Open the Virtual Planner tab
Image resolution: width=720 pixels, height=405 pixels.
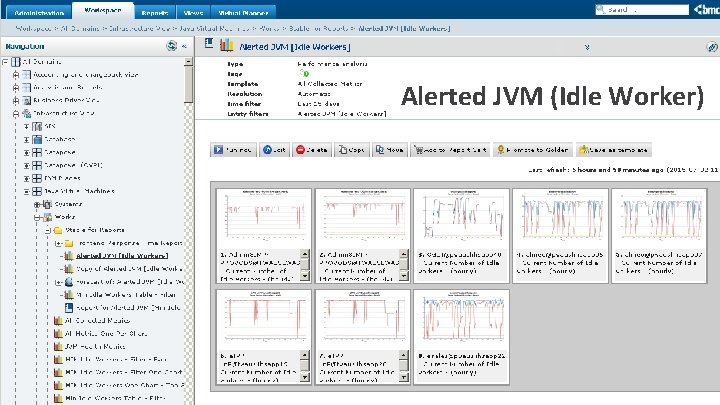click(243, 12)
